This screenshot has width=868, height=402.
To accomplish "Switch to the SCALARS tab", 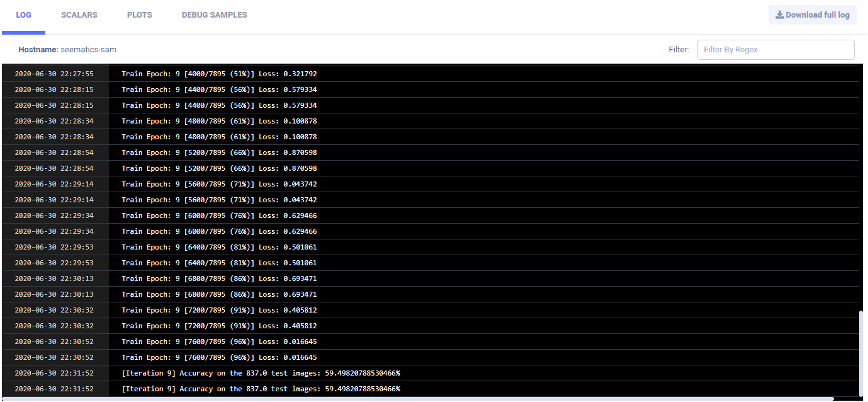I will tap(79, 15).
